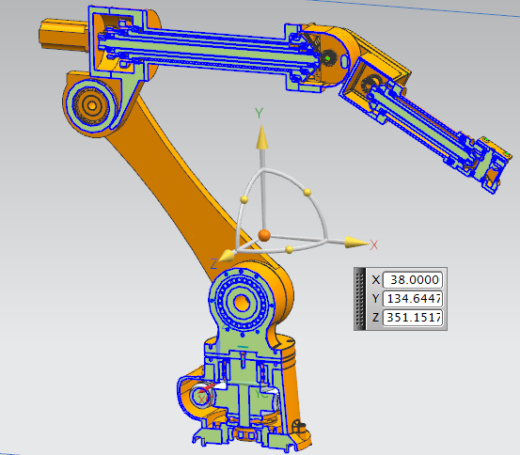The image size is (520, 455).
Task: Select the X-axis translation arrow
Action: [x=357, y=242]
